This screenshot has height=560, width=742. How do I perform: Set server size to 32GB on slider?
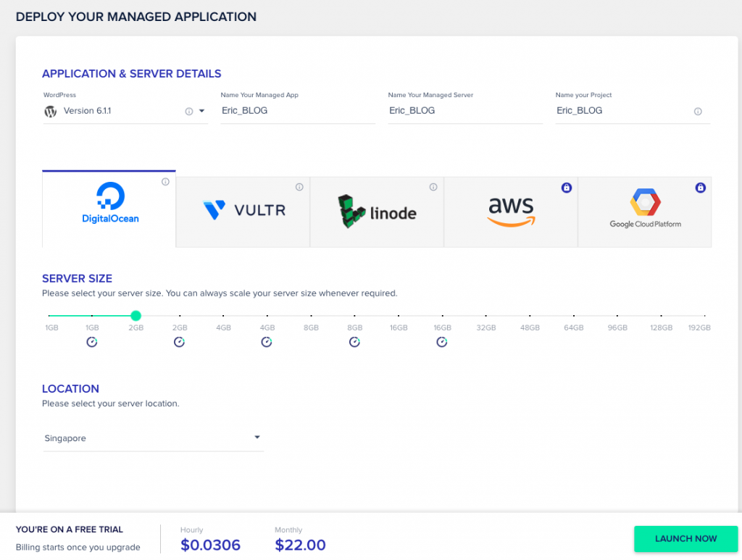[486, 315]
